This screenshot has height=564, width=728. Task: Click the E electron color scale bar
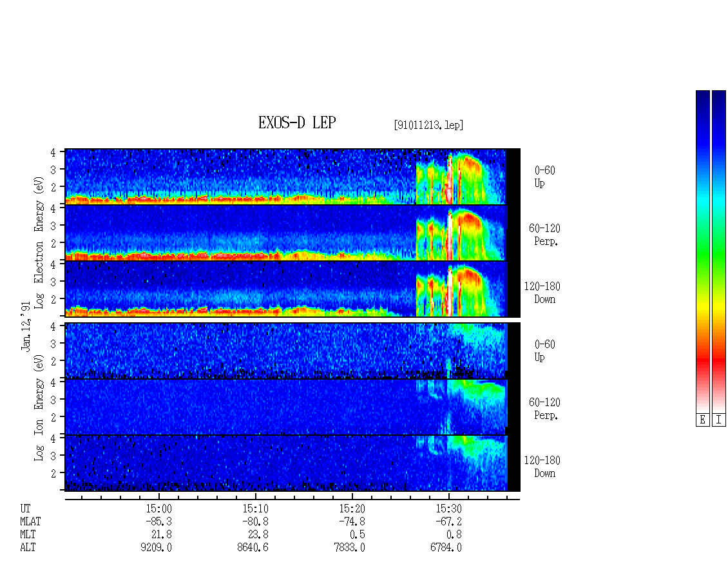point(702,251)
